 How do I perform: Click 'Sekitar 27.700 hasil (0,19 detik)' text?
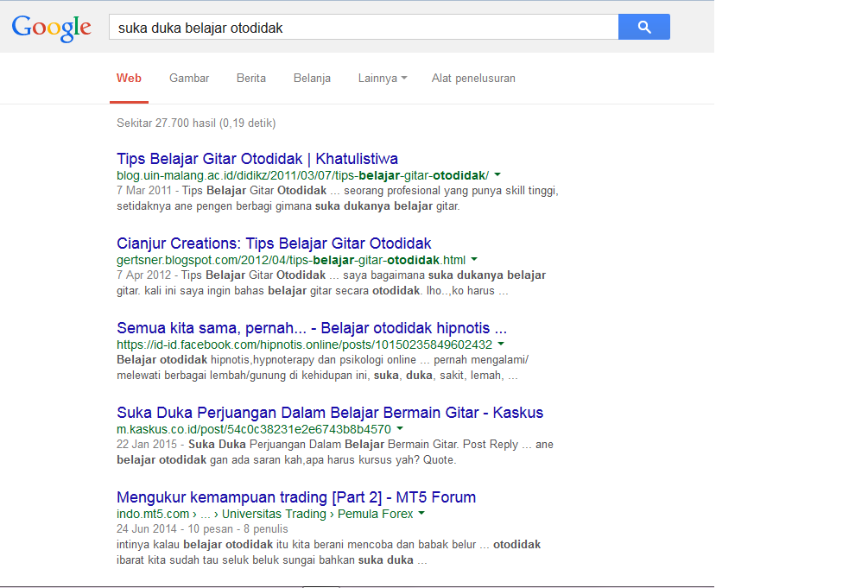197,123
